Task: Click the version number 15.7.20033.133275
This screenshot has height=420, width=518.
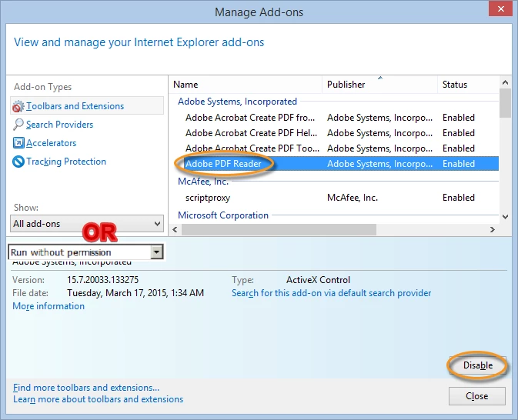Action: click(x=102, y=280)
